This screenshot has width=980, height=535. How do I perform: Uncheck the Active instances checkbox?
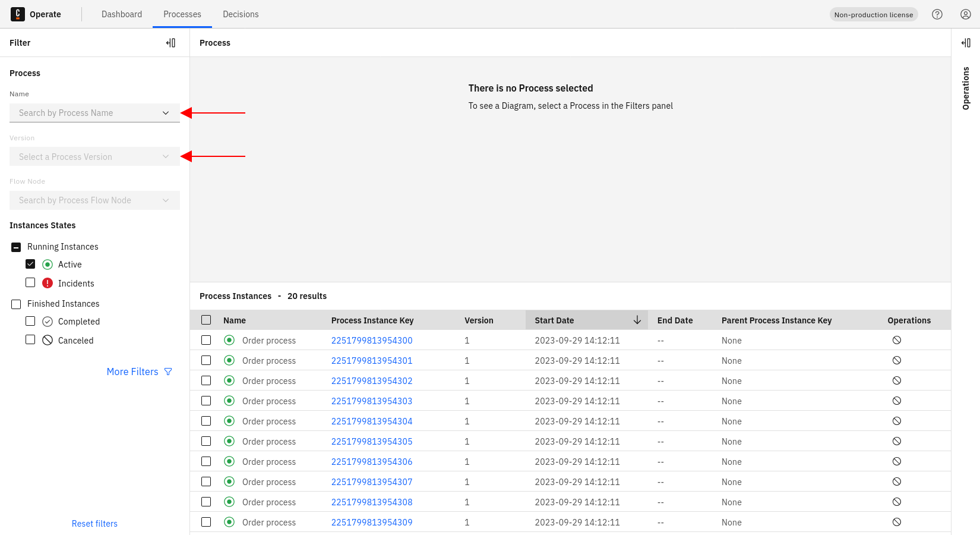click(x=30, y=264)
